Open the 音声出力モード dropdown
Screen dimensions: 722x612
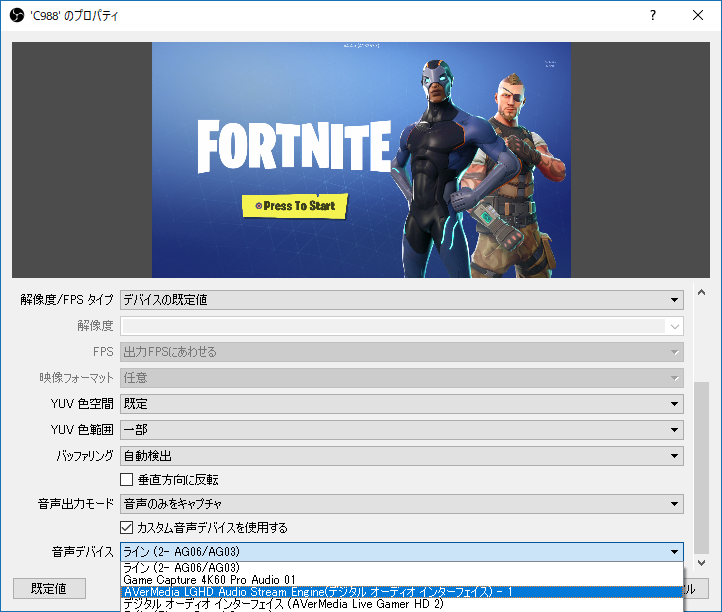pos(402,504)
